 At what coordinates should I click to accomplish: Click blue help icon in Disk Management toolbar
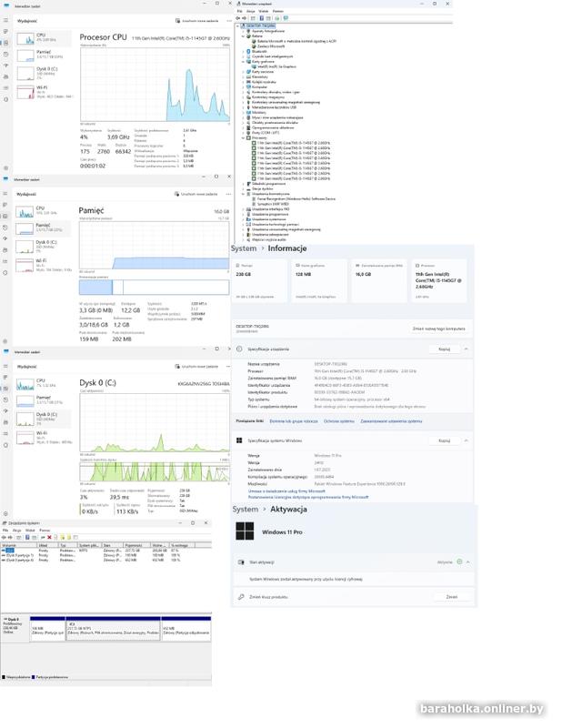[27, 537]
